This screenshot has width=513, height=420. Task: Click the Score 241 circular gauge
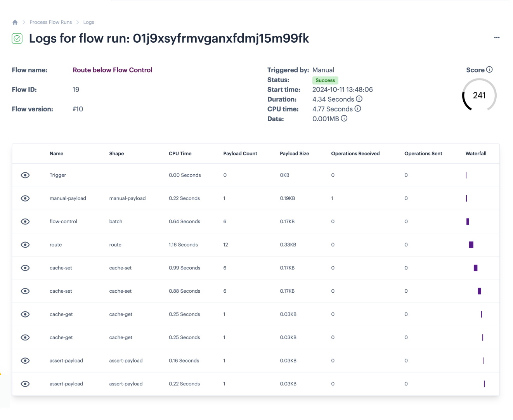pyautogui.click(x=479, y=95)
